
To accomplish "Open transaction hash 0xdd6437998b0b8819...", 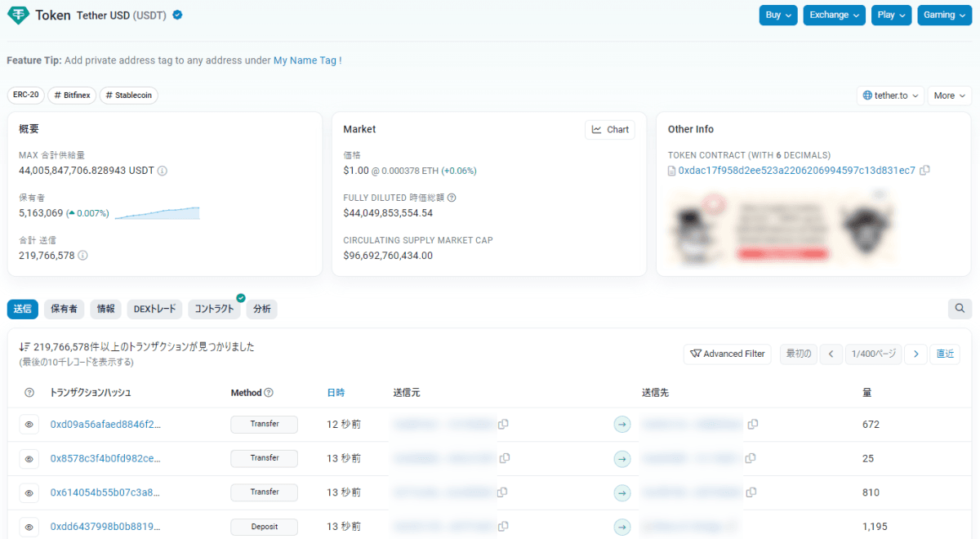I will tap(105, 527).
